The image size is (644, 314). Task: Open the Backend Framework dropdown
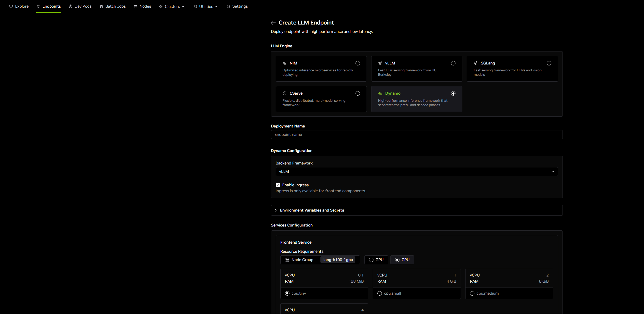tap(416, 172)
